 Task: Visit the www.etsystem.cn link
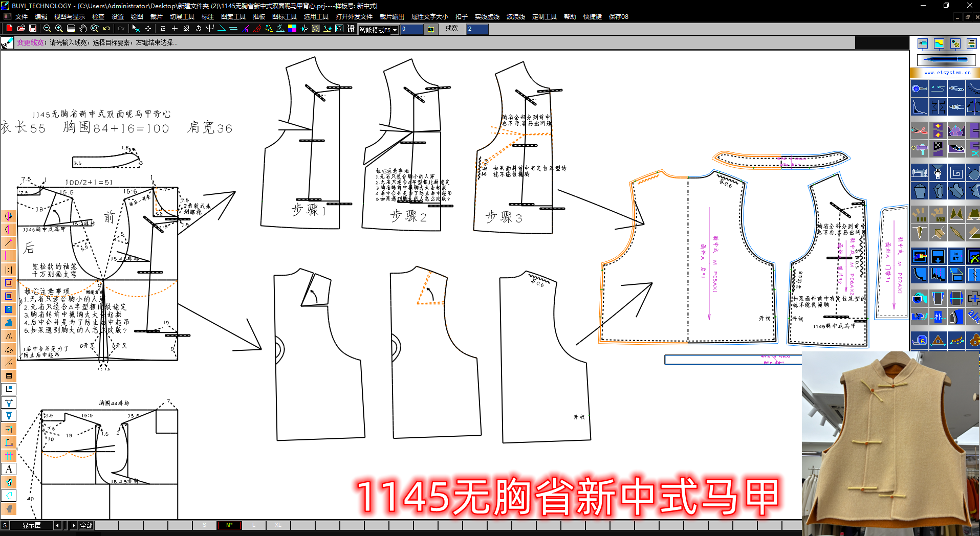tap(947, 72)
